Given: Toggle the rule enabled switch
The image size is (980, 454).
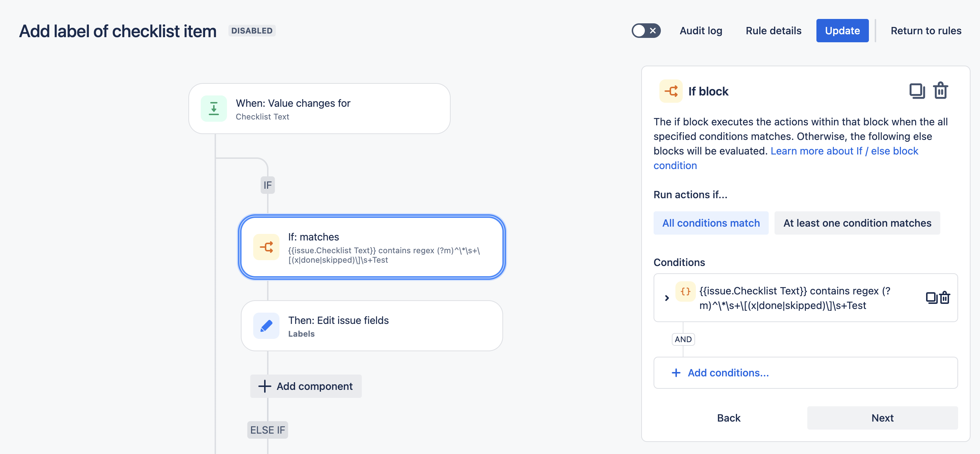Looking at the screenshot, I should pyautogui.click(x=646, y=31).
